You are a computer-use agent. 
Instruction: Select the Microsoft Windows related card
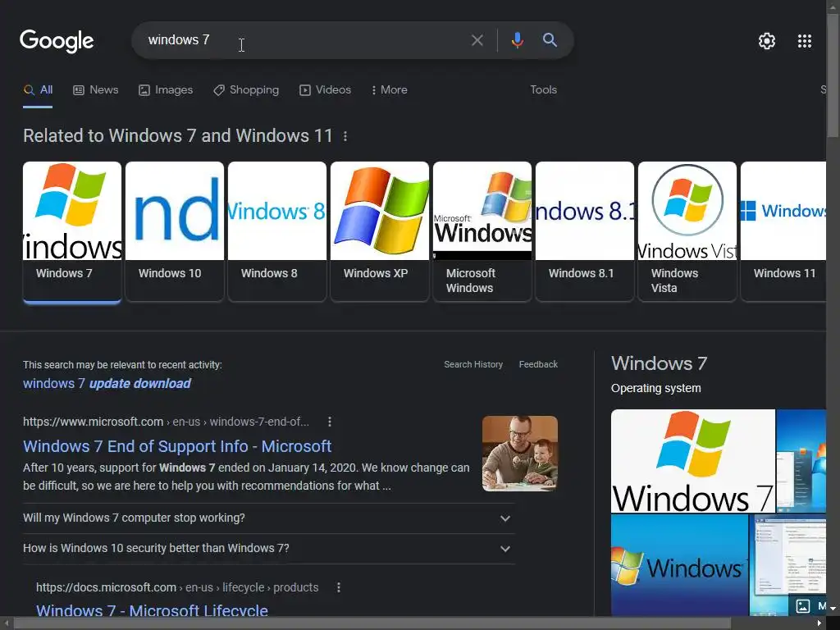coord(482,231)
